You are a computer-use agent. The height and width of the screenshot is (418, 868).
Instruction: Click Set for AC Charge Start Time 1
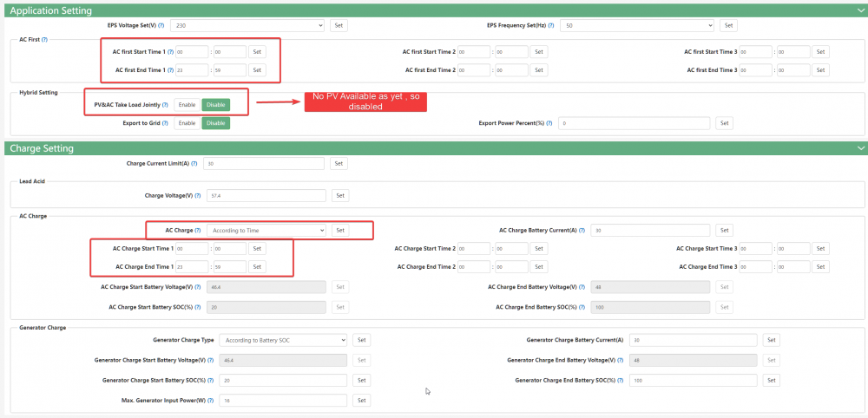(257, 249)
